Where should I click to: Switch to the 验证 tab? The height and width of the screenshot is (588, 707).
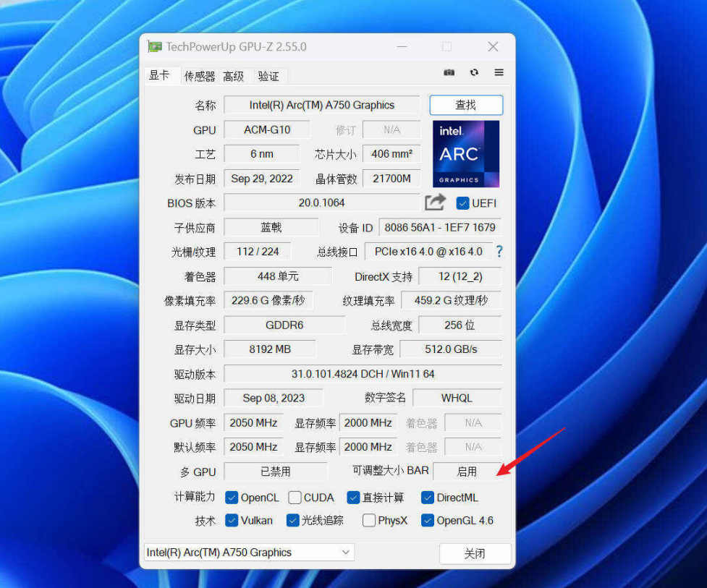tap(268, 76)
